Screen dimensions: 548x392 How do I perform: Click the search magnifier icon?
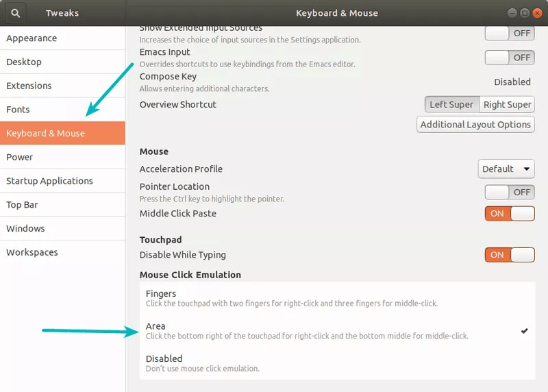coord(16,13)
